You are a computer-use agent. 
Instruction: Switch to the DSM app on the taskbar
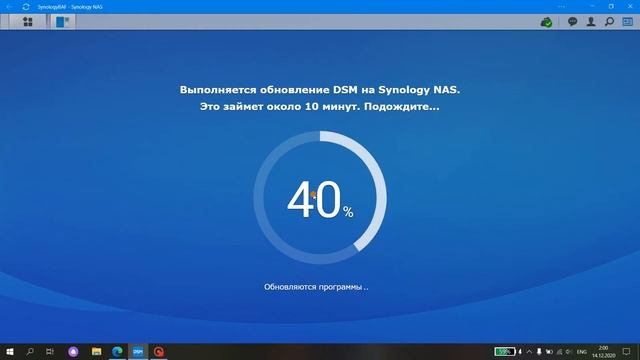point(138,351)
